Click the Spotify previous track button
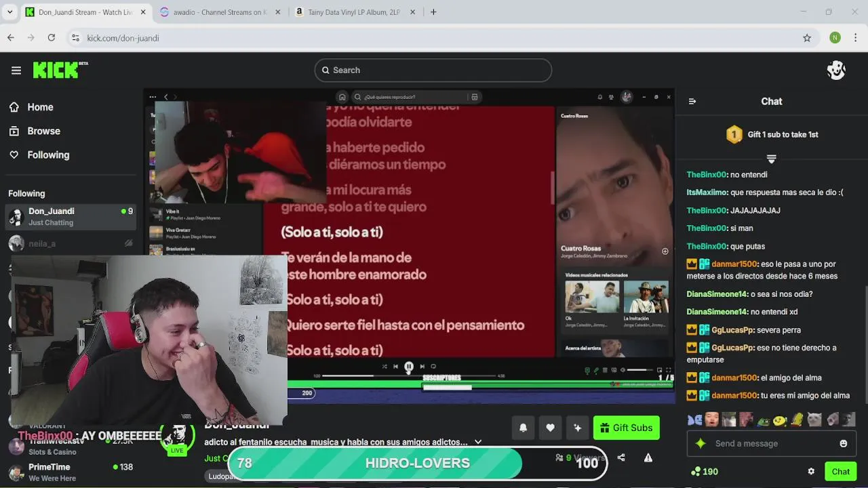This screenshot has height=488, width=868. click(x=396, y=367)
